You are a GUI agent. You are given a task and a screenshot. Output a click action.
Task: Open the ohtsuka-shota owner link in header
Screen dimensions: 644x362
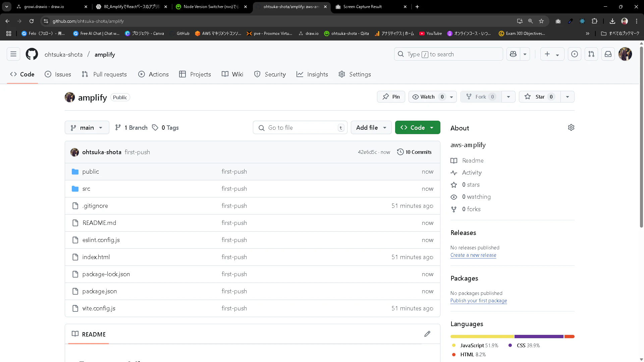[63, 54]
